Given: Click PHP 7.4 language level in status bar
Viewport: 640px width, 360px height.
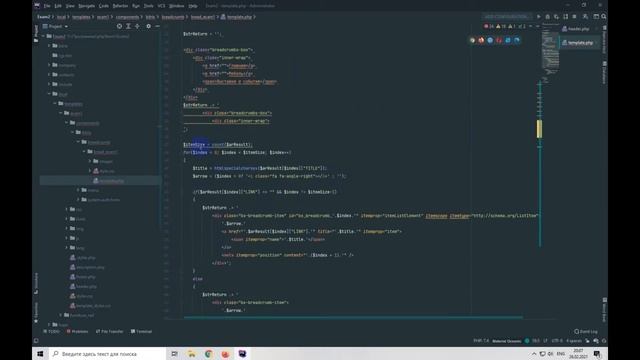Looking at the screenshot, I should click(481, 341).
